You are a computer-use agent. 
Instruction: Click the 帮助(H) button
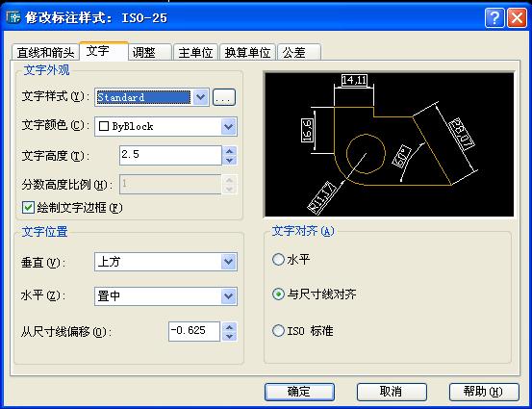point(484,392)
